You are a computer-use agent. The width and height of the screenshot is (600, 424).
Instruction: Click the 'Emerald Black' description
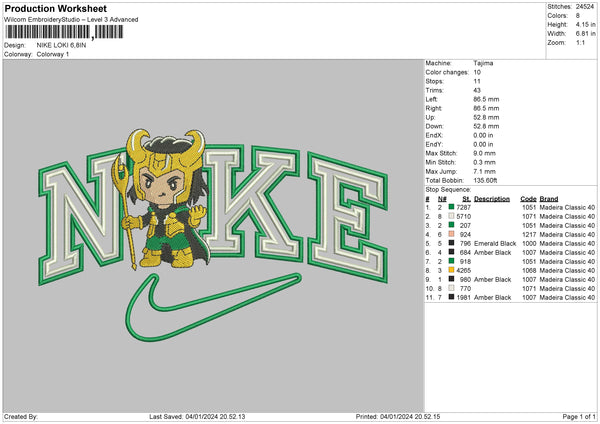point(495,243)
